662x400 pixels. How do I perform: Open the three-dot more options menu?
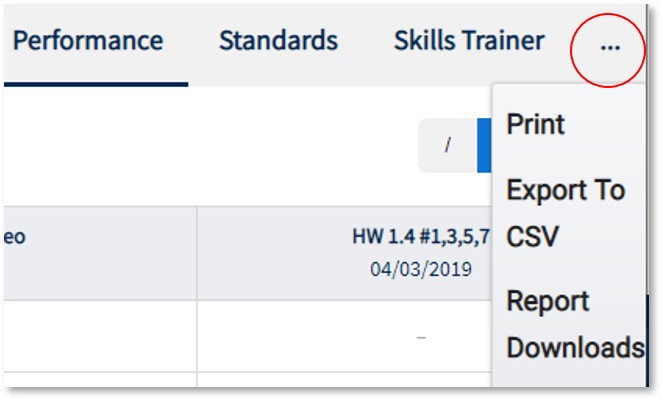click(x=609, y=46)
